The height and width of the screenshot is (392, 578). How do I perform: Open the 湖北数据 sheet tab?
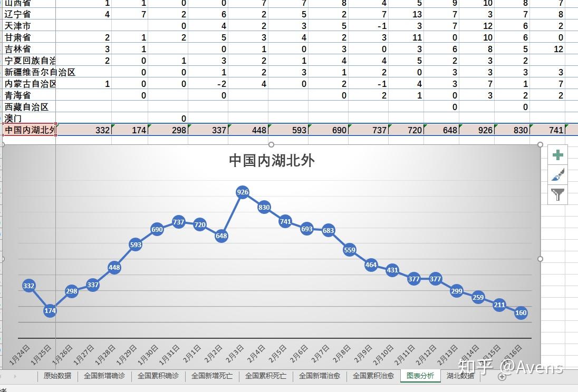(x=461, y=376)
